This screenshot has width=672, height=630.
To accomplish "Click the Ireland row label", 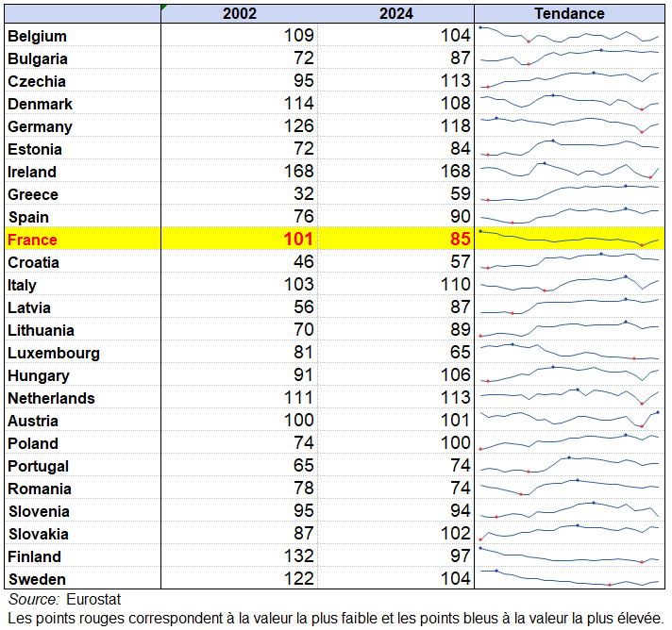I will pos(32,173).
